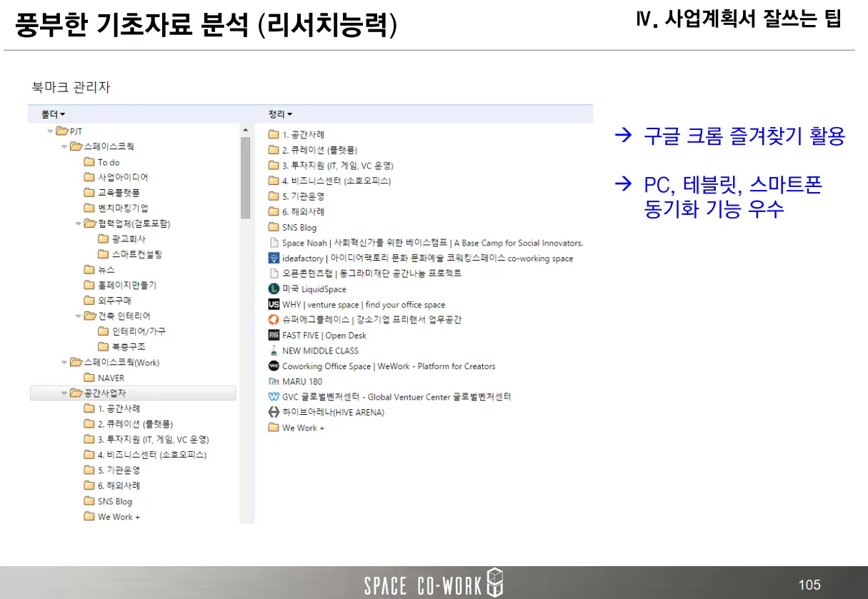The width and height of the screenshot is (868, 599).
Task: Open the 정리 dropdown menu
Action: pos(280,114)
